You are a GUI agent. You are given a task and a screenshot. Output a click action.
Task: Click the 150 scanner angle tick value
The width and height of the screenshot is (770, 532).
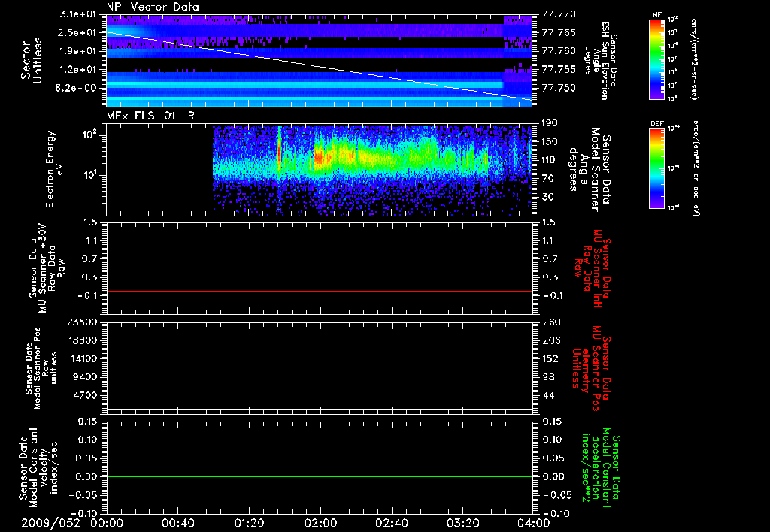coord(550,142)
